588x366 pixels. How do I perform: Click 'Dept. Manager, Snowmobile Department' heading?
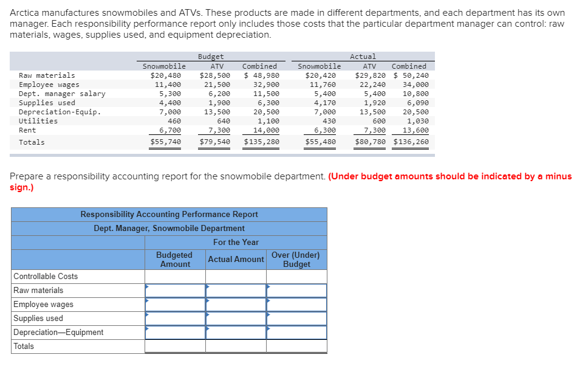(x=169, y=228)
